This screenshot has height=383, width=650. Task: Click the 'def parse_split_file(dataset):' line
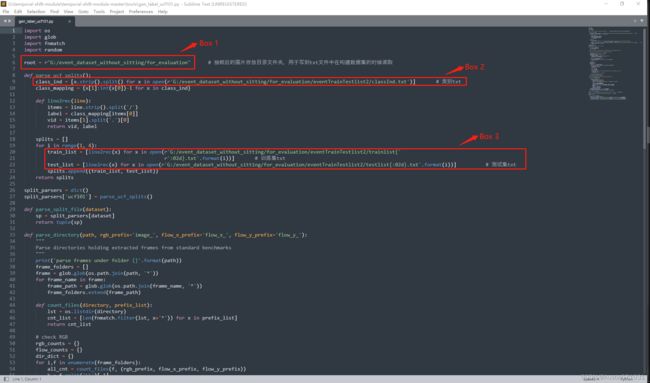coord(68,209)
